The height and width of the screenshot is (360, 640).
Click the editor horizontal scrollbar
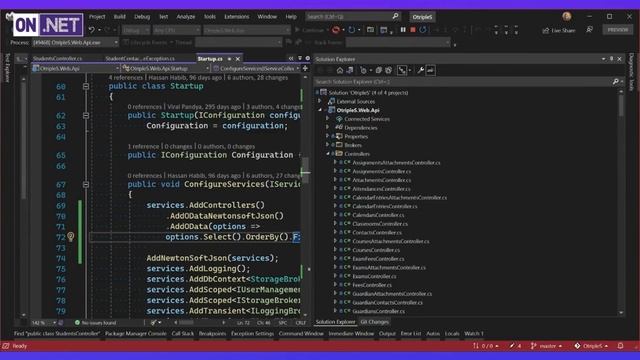(x=200, y=323)
